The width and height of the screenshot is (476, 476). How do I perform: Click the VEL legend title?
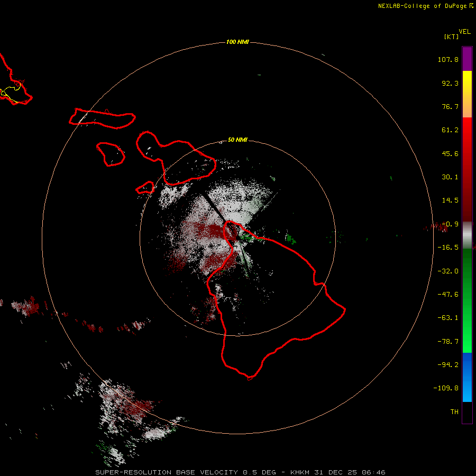coord(464,32)
